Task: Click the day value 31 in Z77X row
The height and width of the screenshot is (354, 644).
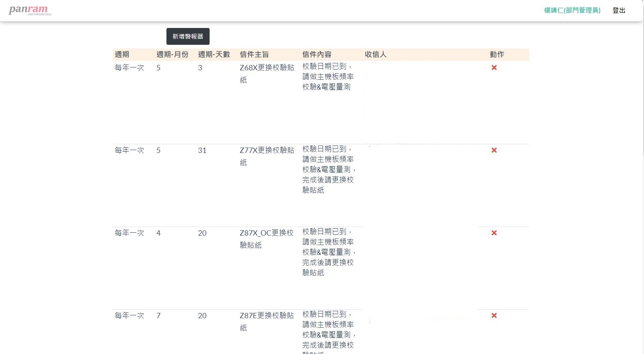Action: click(x=202, y=150)
